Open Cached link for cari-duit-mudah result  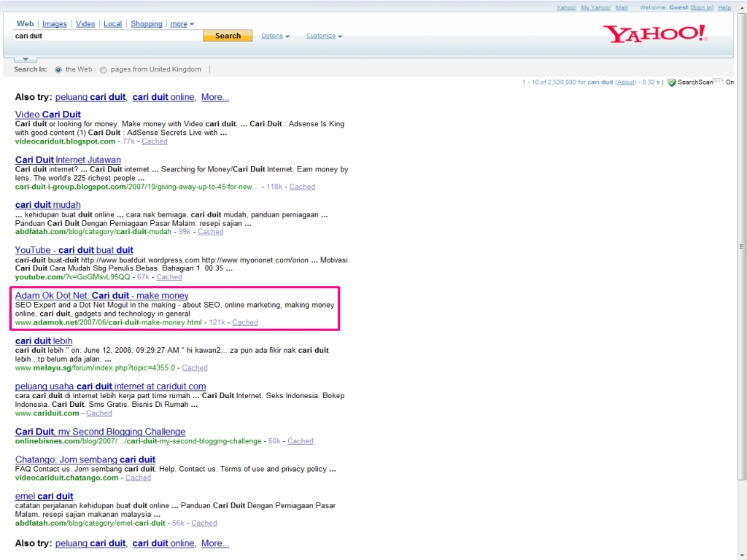click(211, 232)
